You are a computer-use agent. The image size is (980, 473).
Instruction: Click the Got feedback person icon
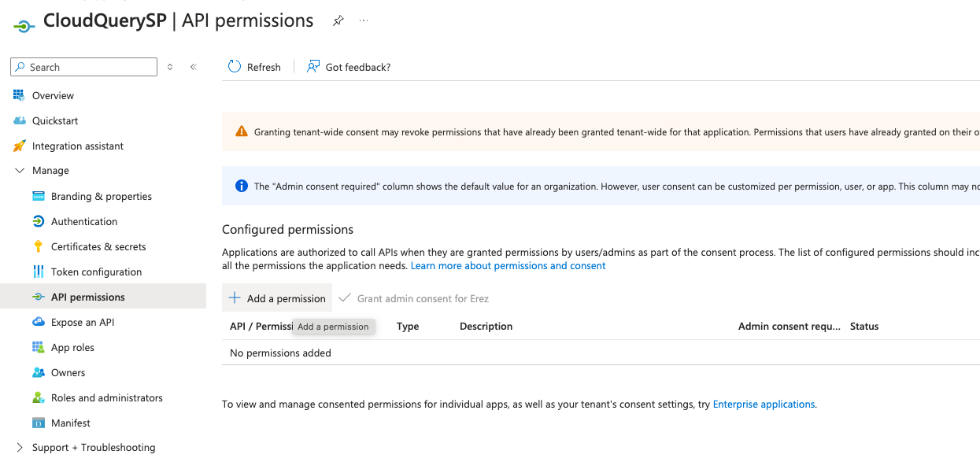[x=313, y=67]
